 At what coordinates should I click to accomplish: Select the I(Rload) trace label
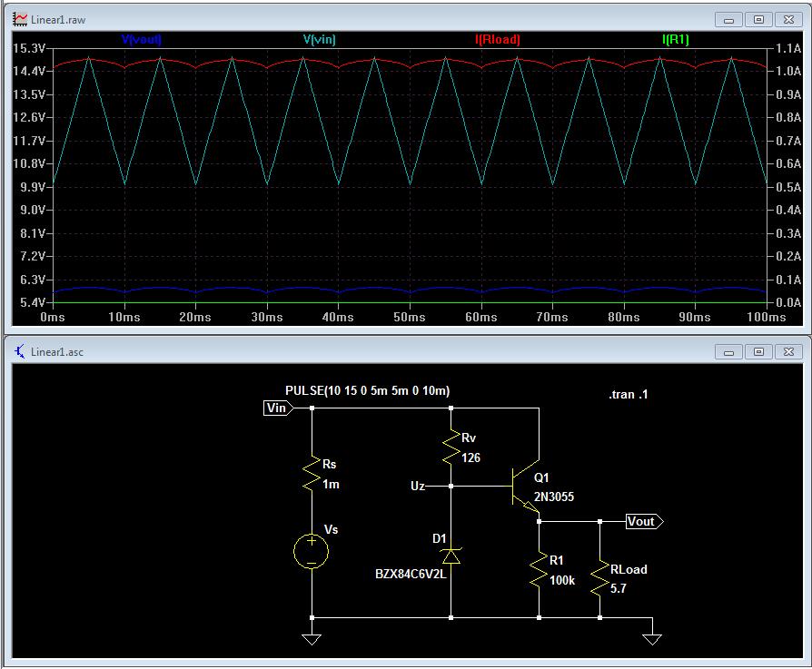click(497, 39)
